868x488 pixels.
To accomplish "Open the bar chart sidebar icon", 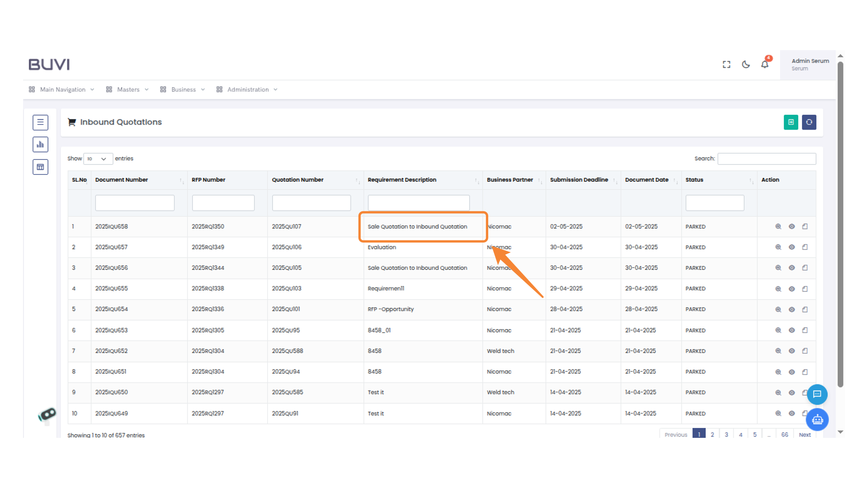I will pos(40,145).
